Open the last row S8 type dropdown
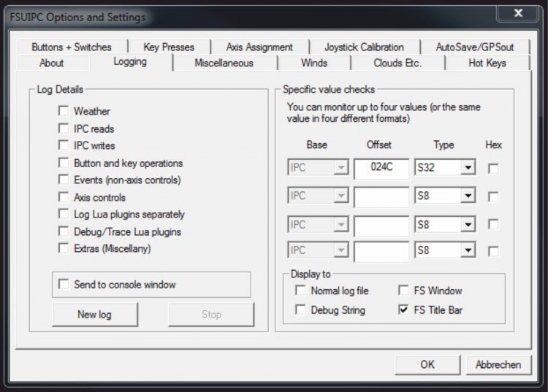Image resolution: width=548 pixels, height=392 pixels. [x=468, y=250]
